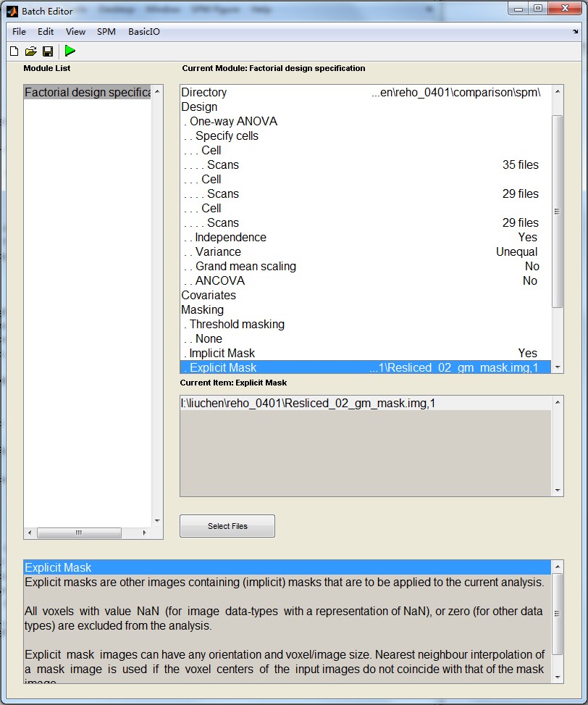Viewport: 588px width, 705px height.
Task: Select the Threshold masking row
Action: pyautogui.click(x=365, y=324)
